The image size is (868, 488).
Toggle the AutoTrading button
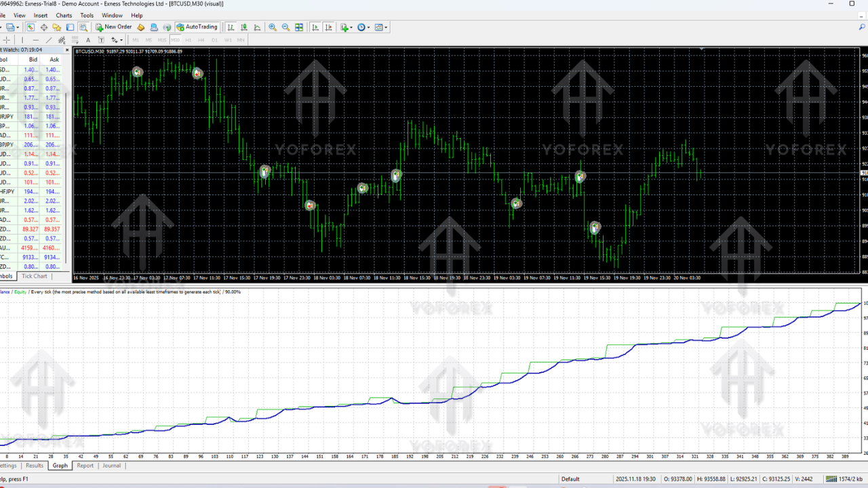click(x=197, y=27)
